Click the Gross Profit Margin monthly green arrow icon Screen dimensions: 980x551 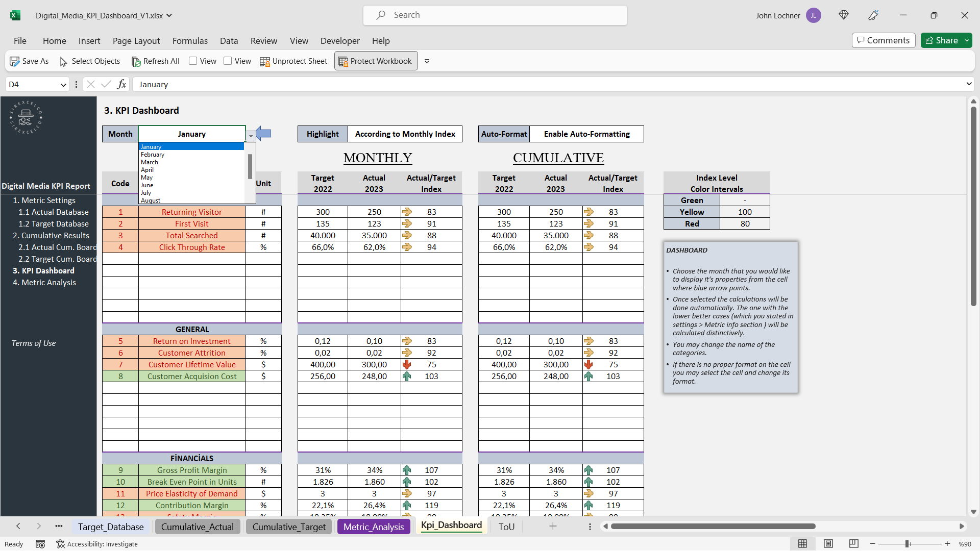click(x=407, y=470)
